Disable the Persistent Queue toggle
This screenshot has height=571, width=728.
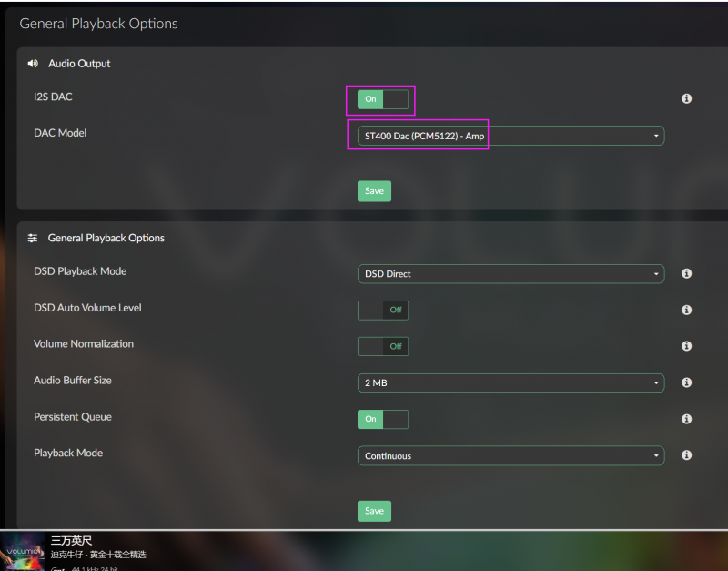[x=383, y=419]
